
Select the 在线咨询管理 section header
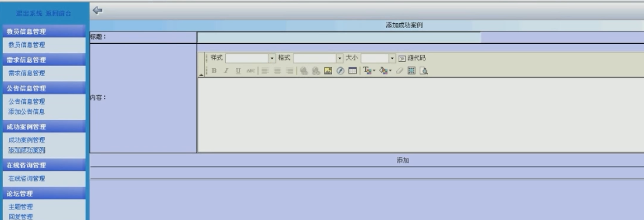tap(43, 166)
